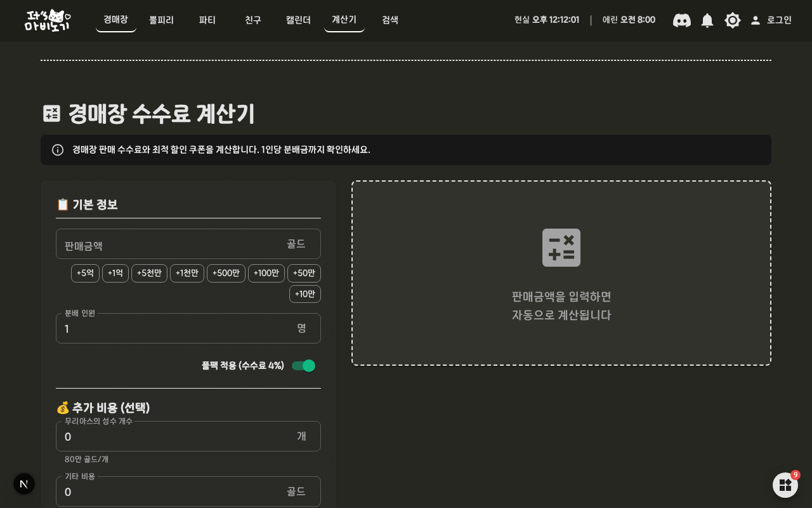
Task: Focus the 무리아스의 성수 개수 field
Action: [x=188, y=436]
